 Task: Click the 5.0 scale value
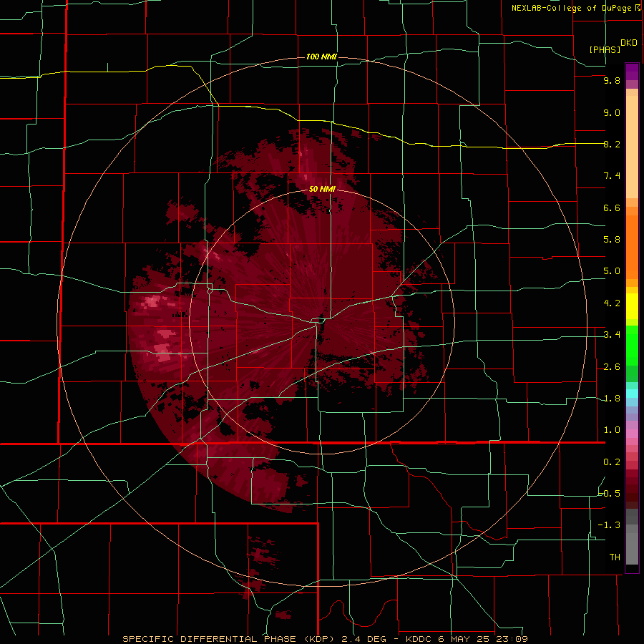[x=612, y=271]
